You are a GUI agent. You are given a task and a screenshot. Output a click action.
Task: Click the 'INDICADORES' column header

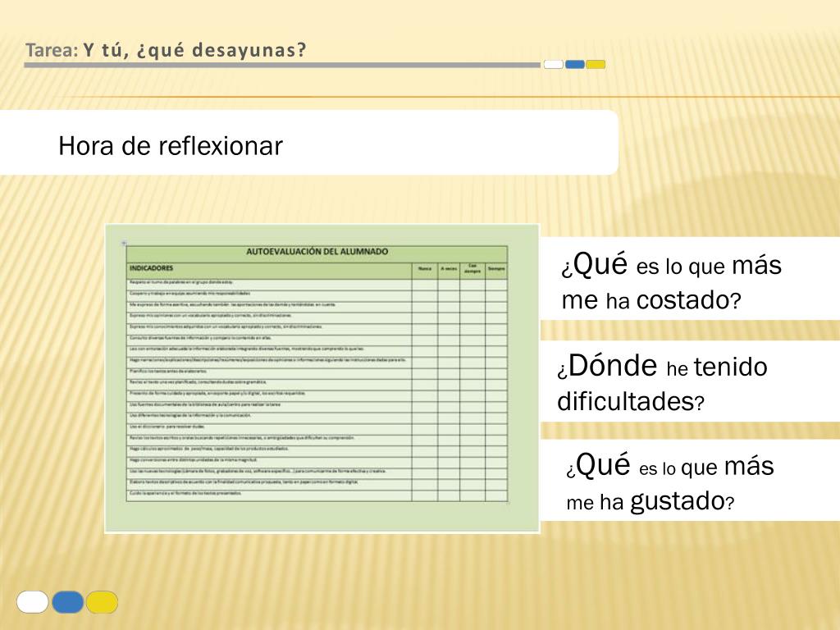coord(151,268)
